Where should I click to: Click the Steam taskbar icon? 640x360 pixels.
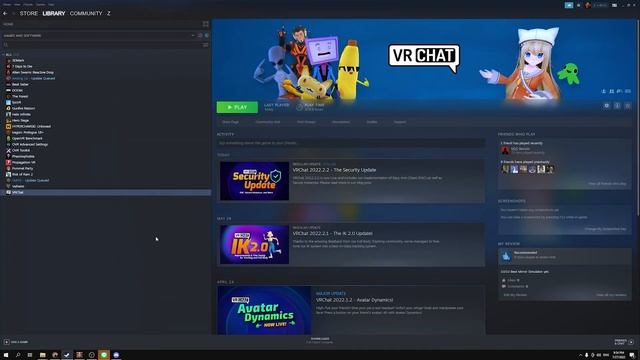click(67, 355)
